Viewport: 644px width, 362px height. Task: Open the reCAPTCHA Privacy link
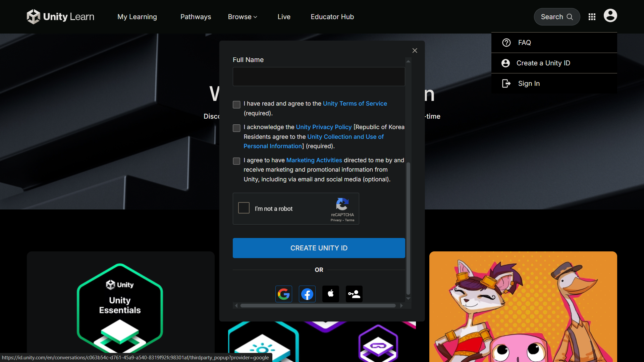click(x=336, y=220)
